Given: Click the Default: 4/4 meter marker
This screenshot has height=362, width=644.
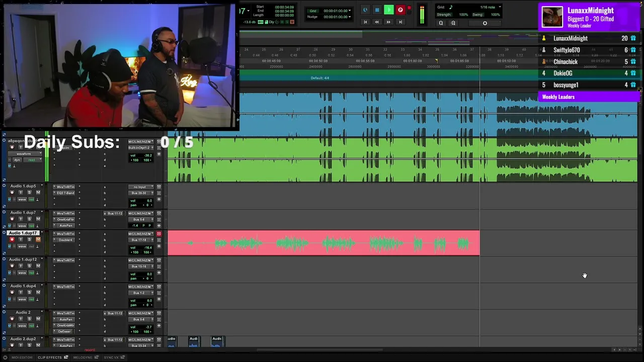Looking at the screenshot, I should pos(320,78).
